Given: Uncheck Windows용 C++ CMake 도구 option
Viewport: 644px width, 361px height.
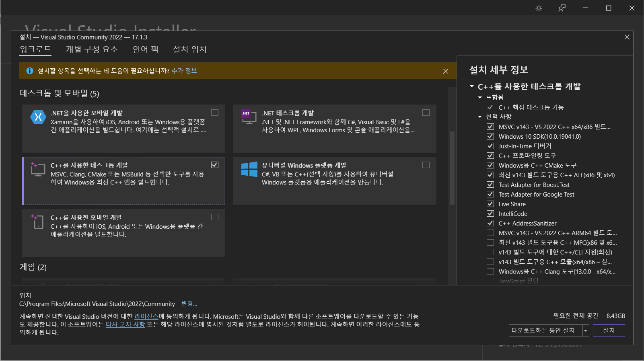Looking at the screenshot, I should coord(490,165).
